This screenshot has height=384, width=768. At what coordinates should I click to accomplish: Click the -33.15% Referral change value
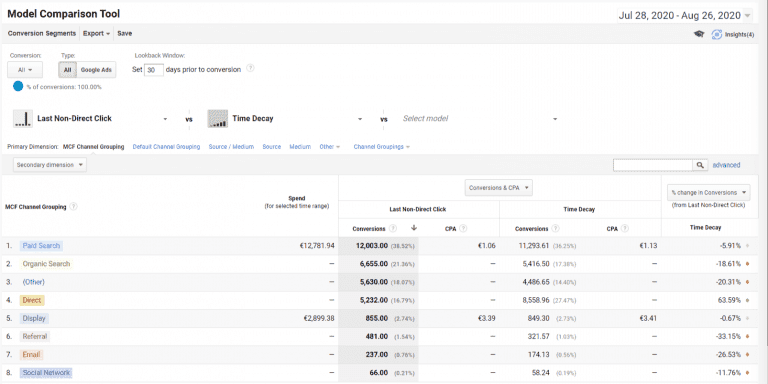coord(728,336)
